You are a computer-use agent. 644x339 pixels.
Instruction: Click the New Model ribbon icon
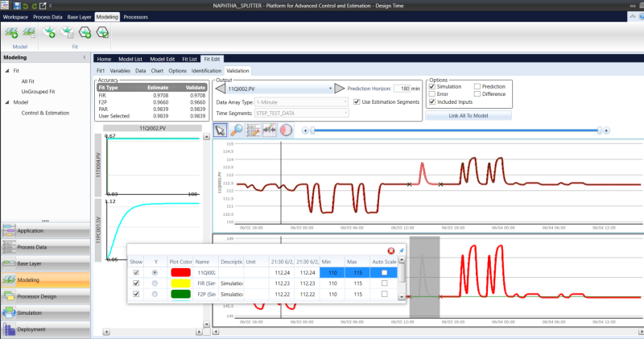(x=11, y=32)
